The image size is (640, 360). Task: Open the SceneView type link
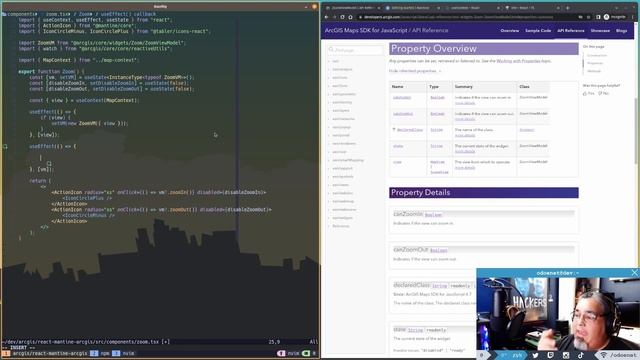(439, 172)
